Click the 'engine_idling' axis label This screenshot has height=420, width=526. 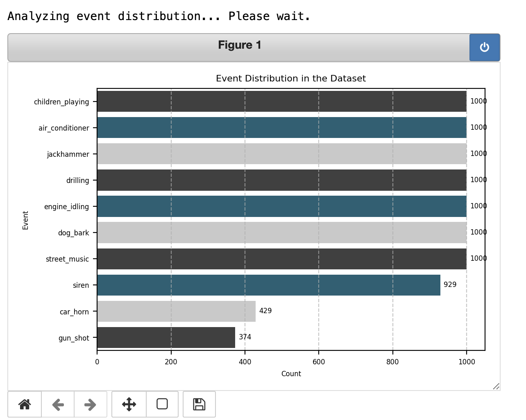coord(66,207)
